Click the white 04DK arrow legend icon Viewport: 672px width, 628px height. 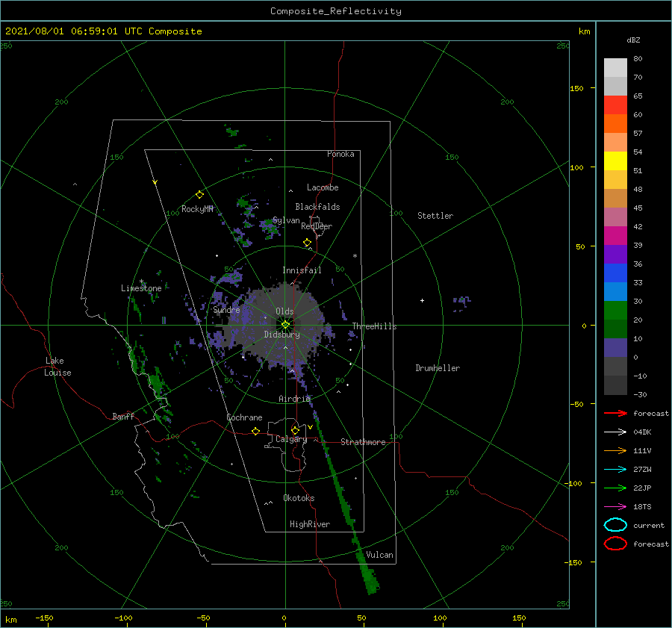tap(615, 432)
